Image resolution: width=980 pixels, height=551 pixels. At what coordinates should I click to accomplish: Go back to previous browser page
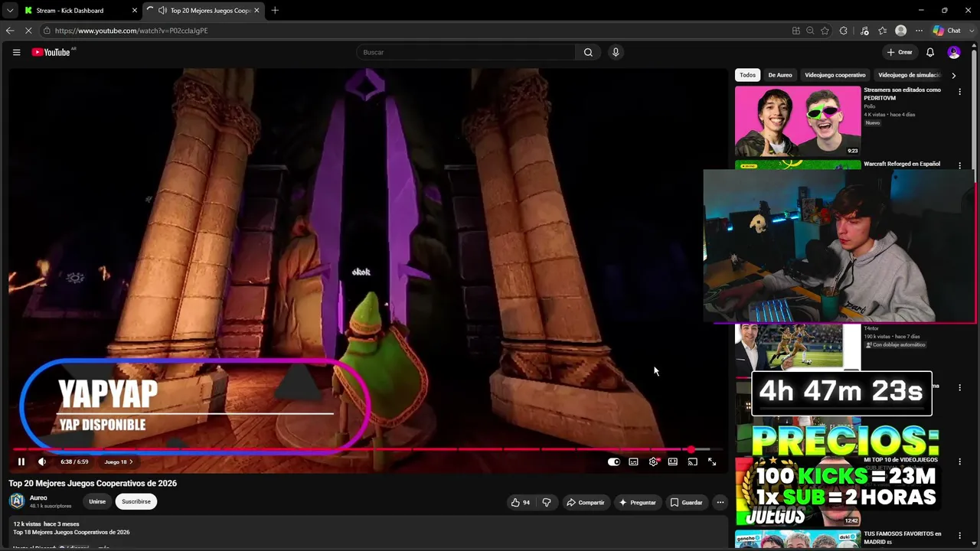(10, 31)
